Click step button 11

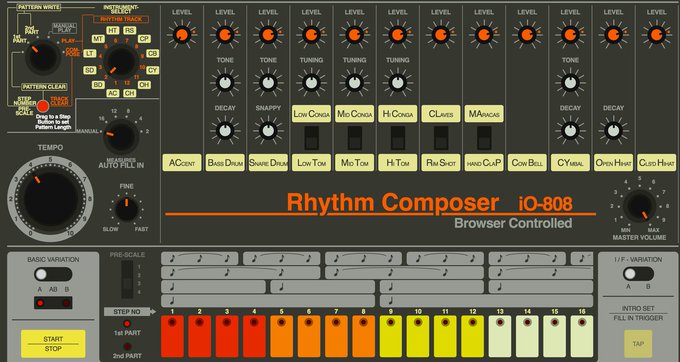(x=445, y=336)
